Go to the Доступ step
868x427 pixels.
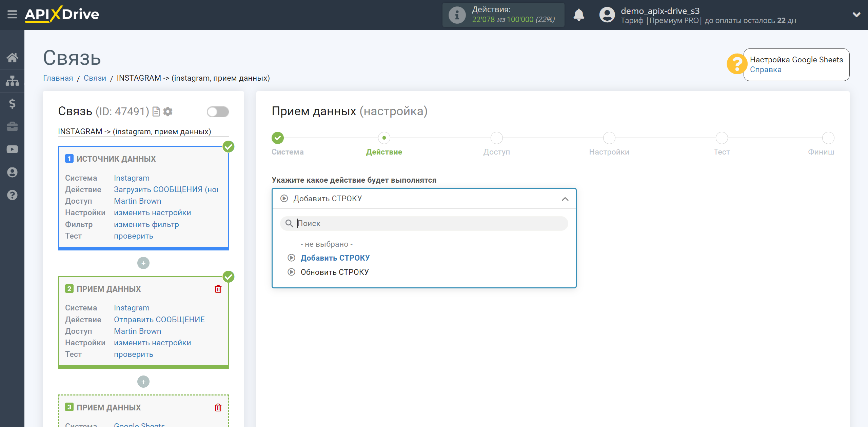(x=497, y=138)
